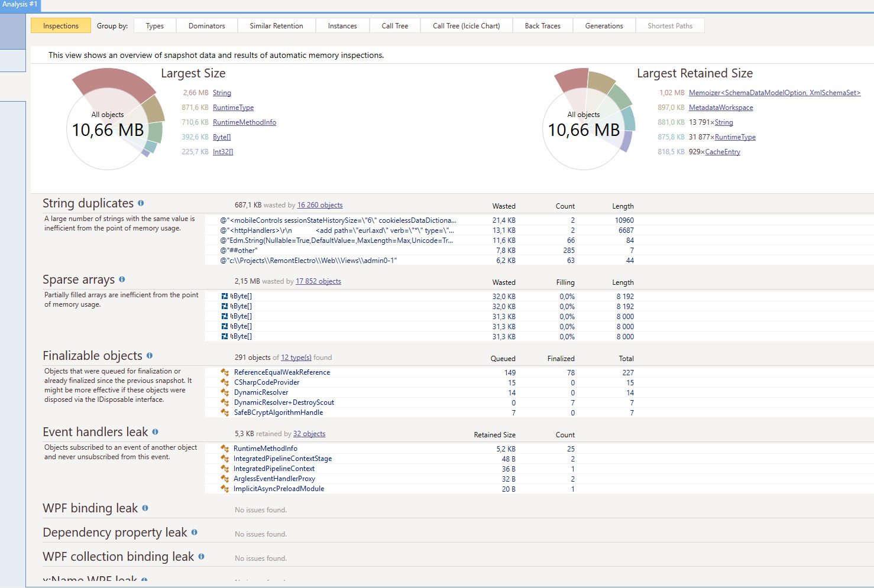Click the icon beside IntegratedPipelineContextStage

click(x=225, y=459)
